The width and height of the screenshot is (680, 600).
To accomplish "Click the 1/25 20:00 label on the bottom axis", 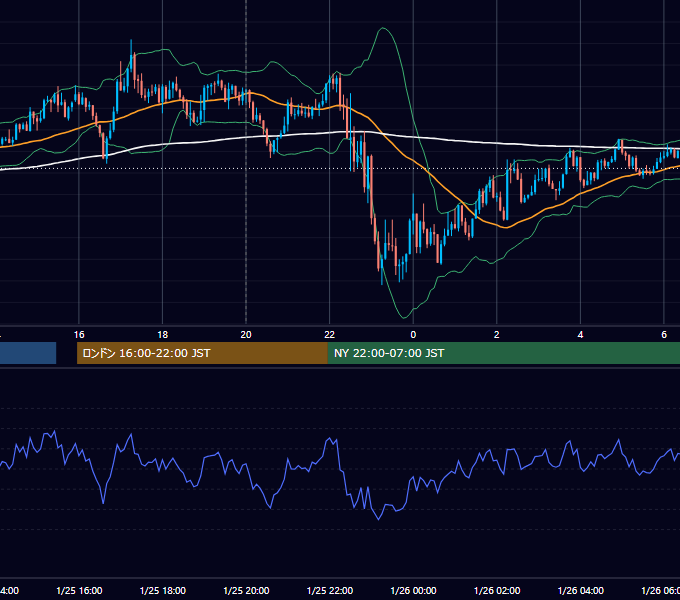I will 246,590.
